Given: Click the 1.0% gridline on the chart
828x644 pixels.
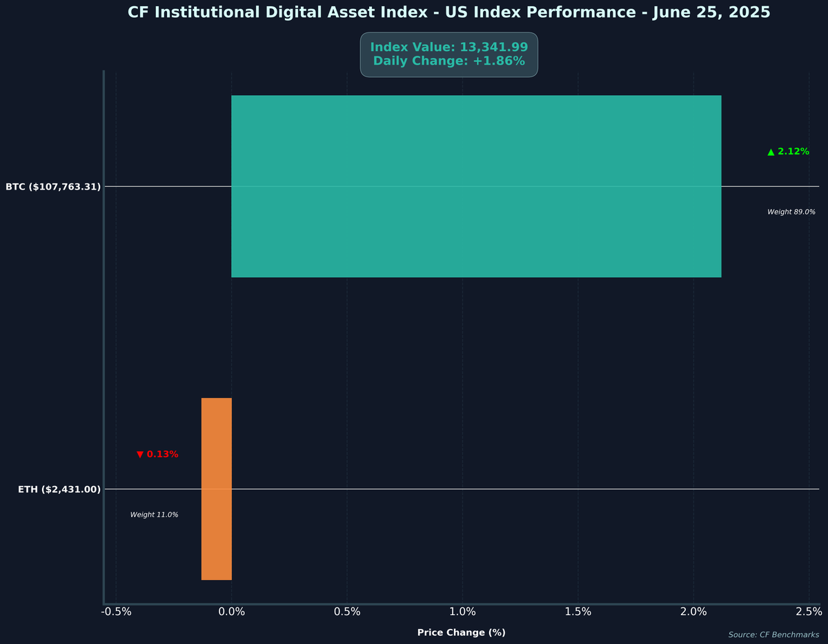Looking at the screenshot, I should coord(462,345).
